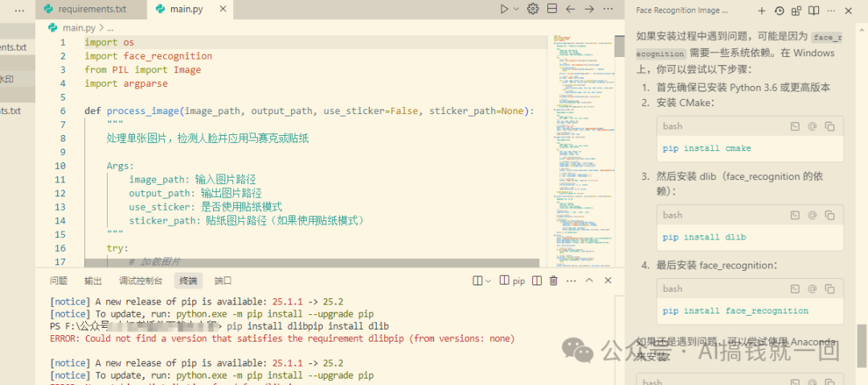
Task: Split the editor layout icon
Action: click(552, 9)
